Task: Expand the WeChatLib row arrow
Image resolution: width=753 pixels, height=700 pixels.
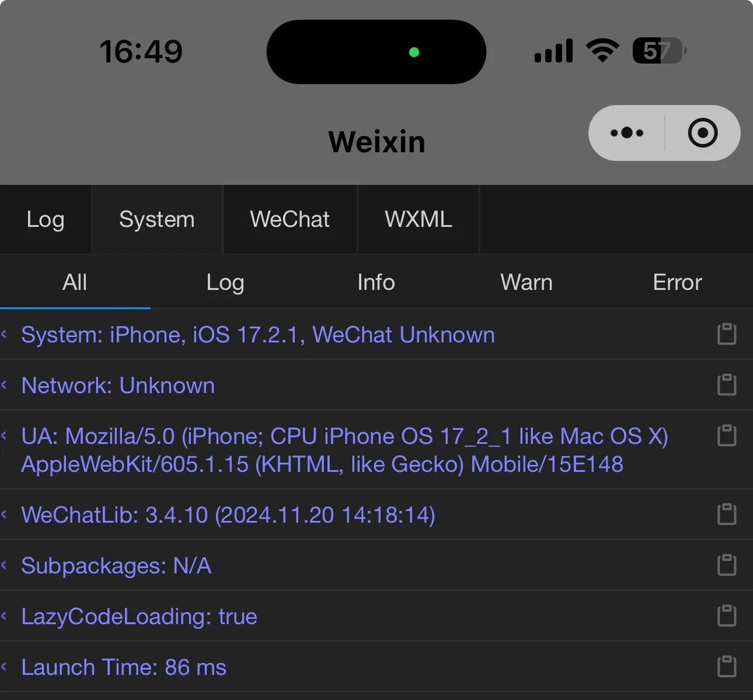Action: [5, 514]
